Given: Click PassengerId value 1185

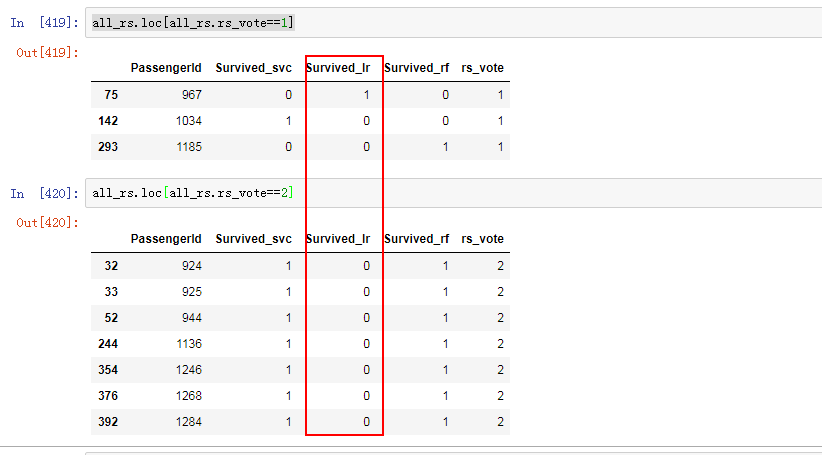Looking at the screenshot, I should click(189, 147).
